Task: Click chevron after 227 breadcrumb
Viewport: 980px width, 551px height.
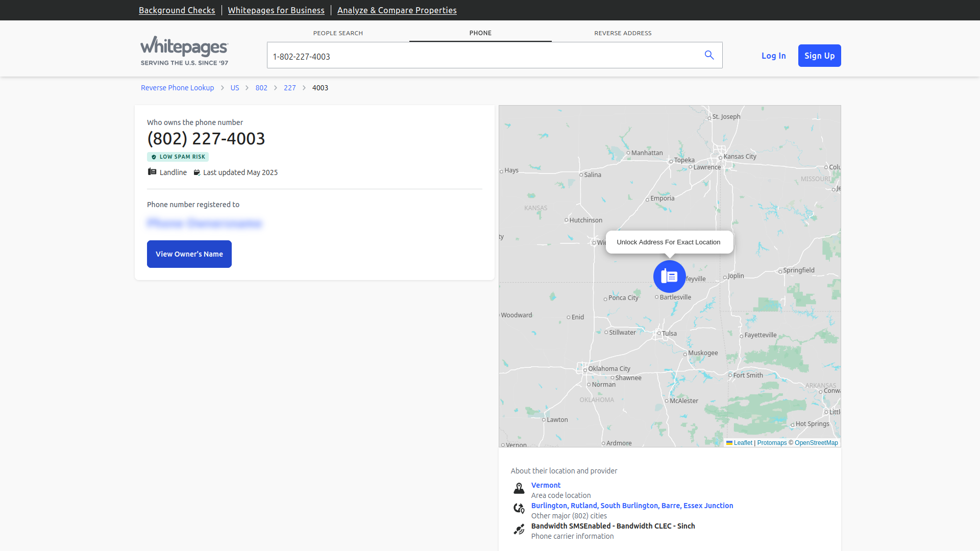Action: 304,88
